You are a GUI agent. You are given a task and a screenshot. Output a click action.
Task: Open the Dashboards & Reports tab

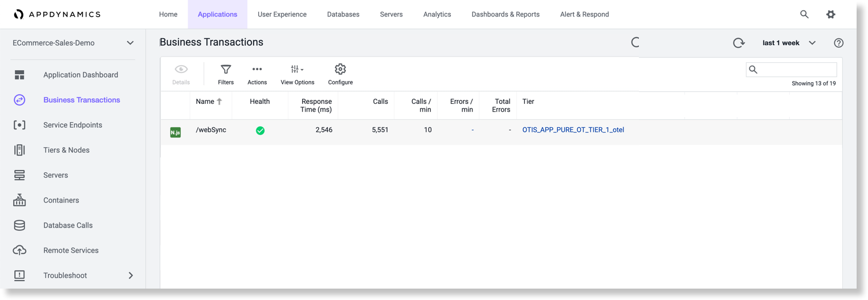click(x=506, y=14)
